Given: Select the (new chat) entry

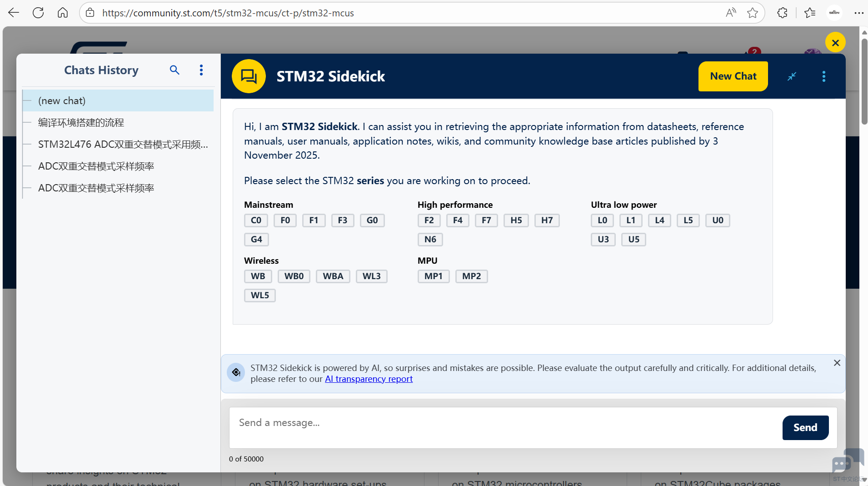Looking at the screenshot, I should 118,100.
